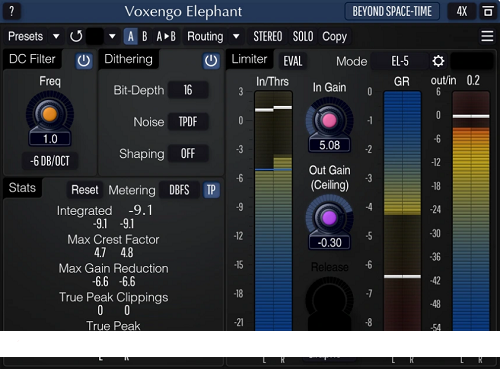Open limiter mode settings gear icon
Image resolution: width=500 pixels, height=369 pixels.
pyautogui.click(x=438, y=61)
